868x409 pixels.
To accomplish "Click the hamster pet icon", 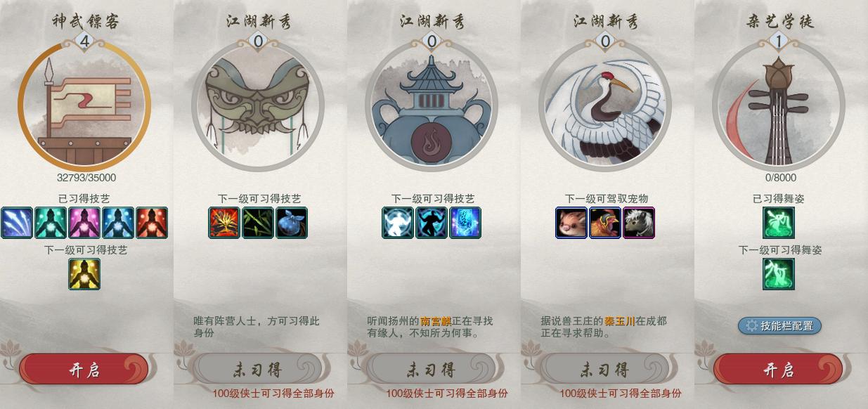I will [571, 223].
